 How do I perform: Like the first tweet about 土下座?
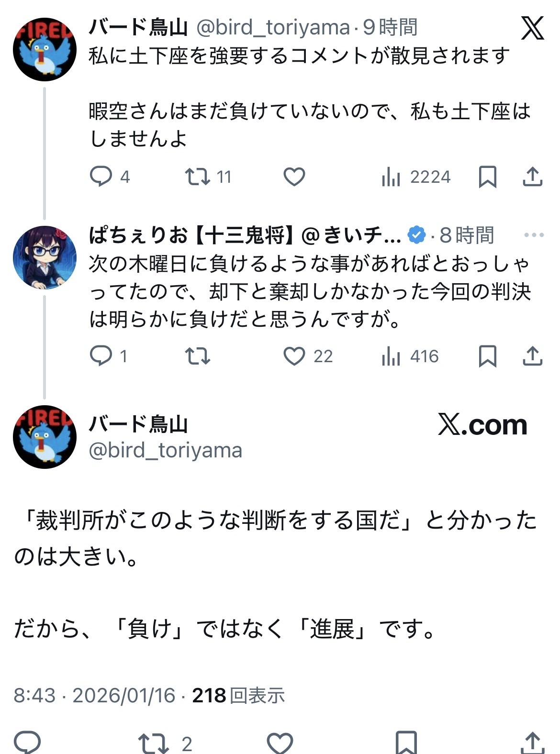(294, 177)
